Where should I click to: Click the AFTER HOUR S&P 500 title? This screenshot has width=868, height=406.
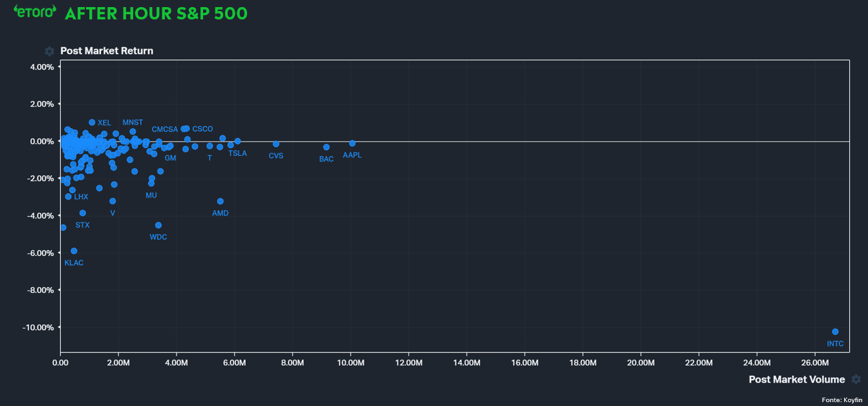(156, 14)
